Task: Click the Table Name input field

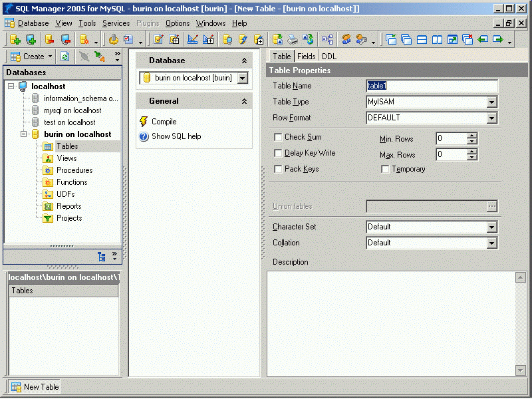Action: click(x=432, y=86)
